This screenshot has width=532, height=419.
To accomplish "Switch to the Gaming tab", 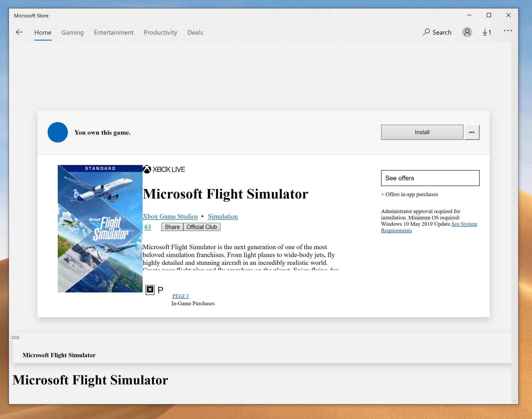I will coord(72,32).
